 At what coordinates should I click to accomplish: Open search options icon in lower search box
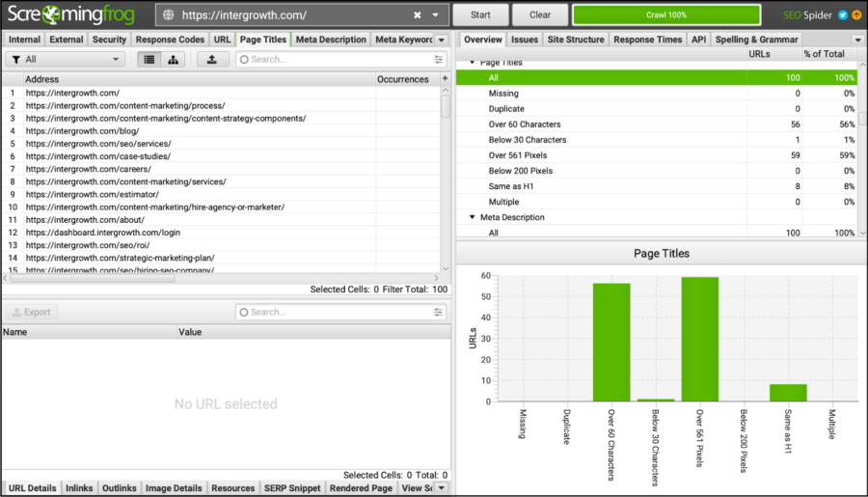(x=439, y=312)
